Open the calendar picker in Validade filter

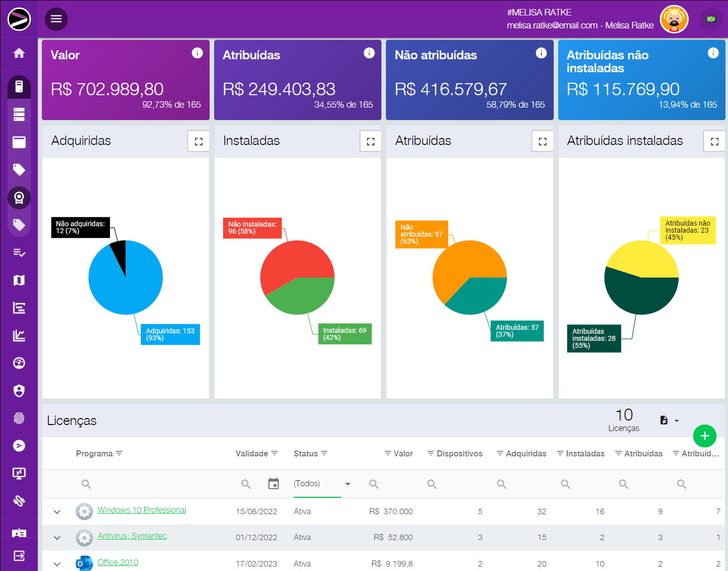(273, 484)
